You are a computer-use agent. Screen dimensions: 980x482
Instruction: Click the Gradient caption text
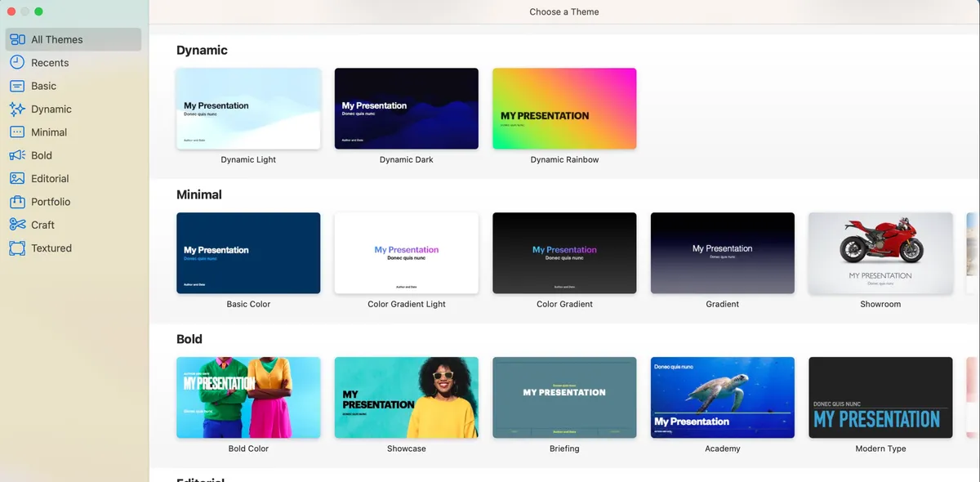(x=723, y=304)
